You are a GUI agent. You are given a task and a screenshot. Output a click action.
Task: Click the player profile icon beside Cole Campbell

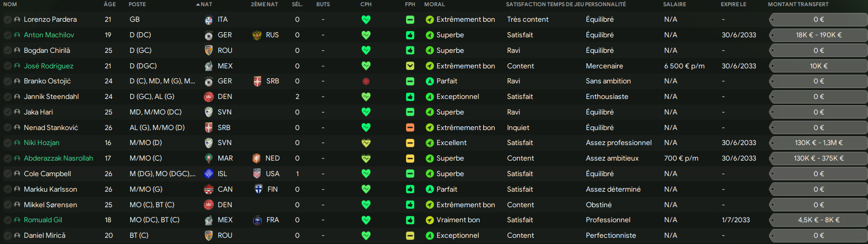coord(17,174)
